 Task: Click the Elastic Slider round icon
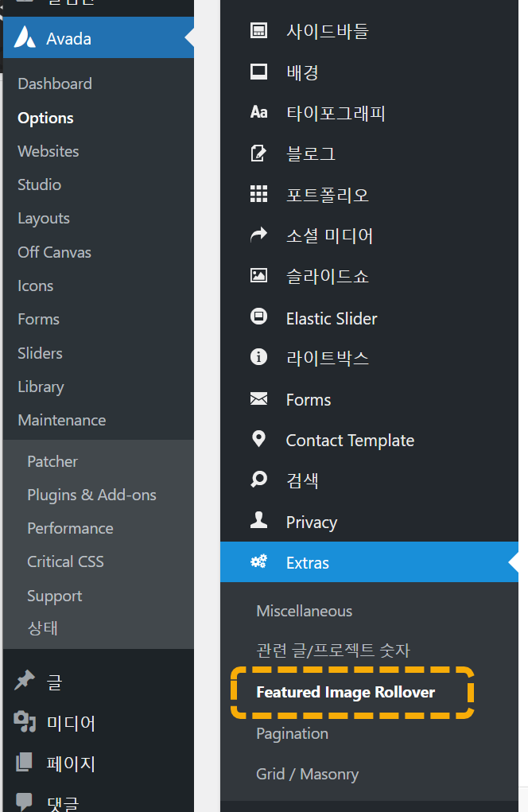pyautogui.click(x=258, y=316)
